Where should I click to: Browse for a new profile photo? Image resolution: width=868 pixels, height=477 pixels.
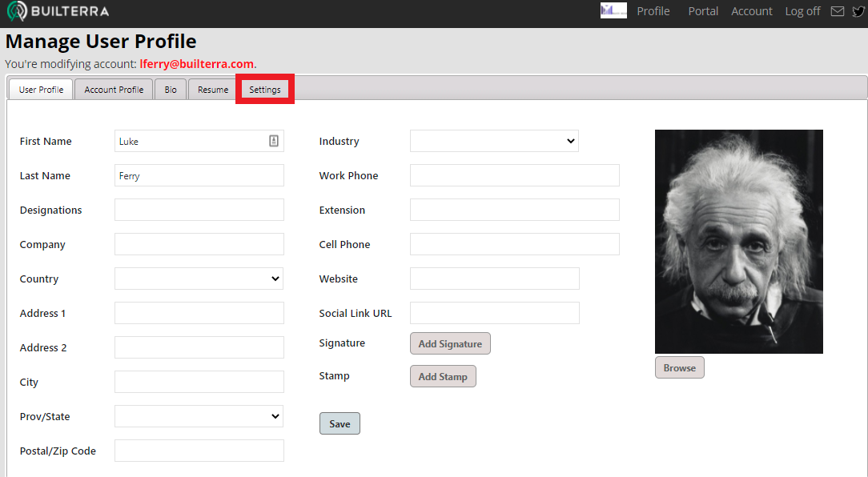click(x=680, y=368)
